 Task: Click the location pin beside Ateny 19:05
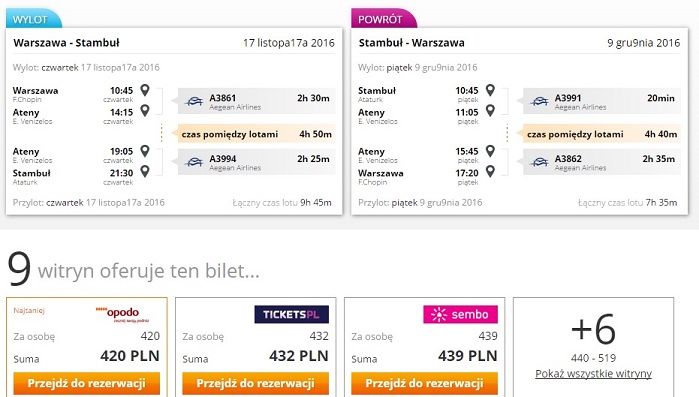[145, 151]
